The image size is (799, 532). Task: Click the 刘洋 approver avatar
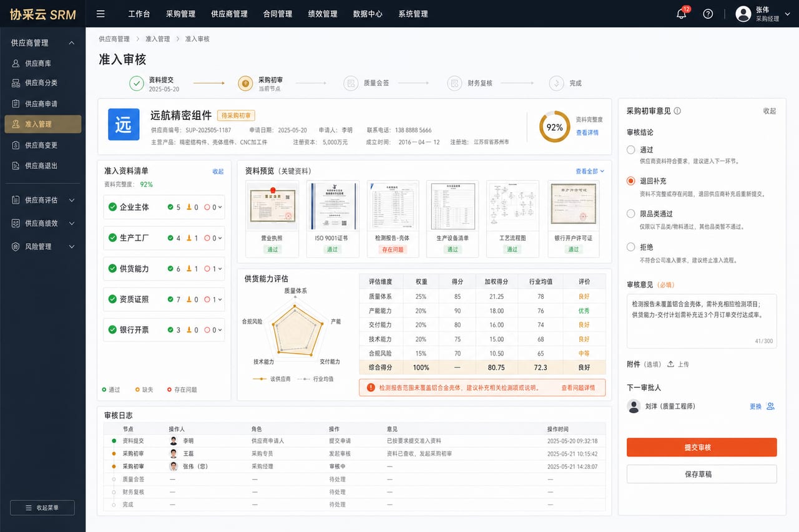coord(634,406)
